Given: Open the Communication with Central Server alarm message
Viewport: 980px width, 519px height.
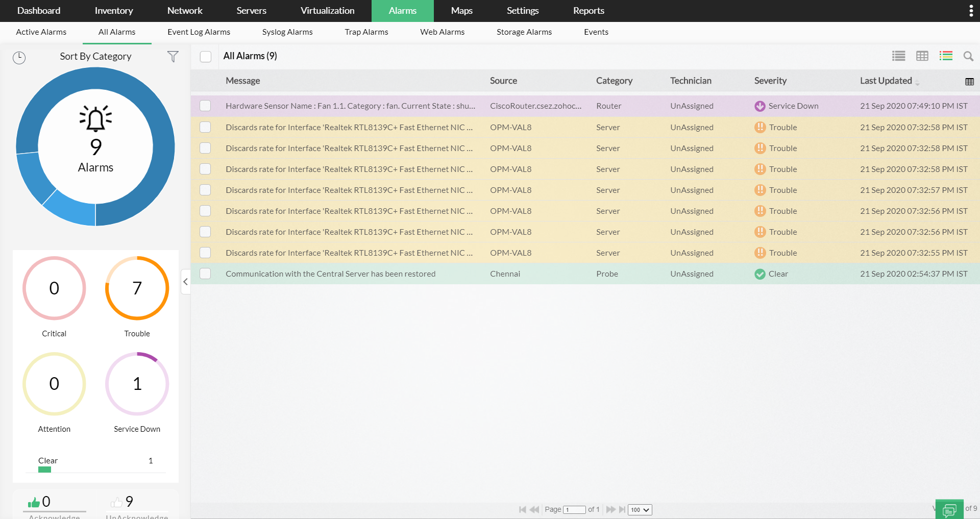Looking at the screenshot, I should (x=330, y=274).
